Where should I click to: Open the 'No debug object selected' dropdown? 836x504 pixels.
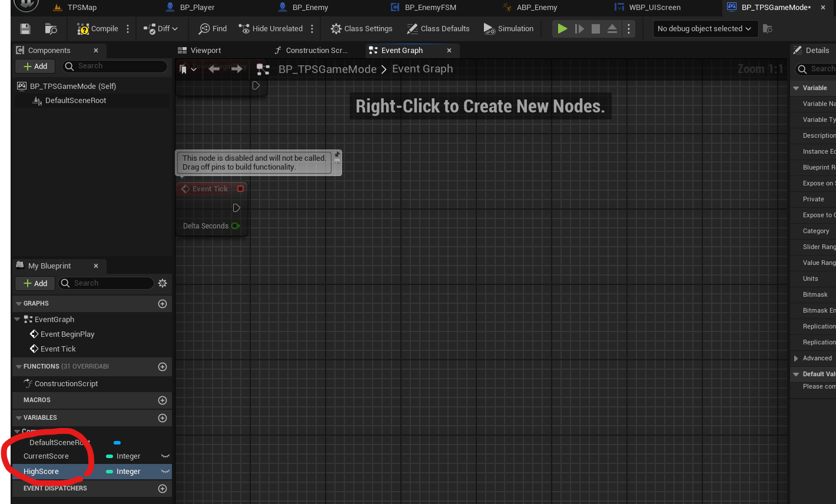[704, 29]
